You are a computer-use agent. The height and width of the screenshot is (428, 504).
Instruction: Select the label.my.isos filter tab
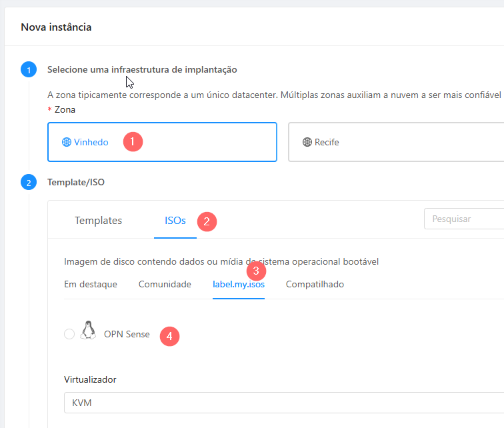coord(239,285)
